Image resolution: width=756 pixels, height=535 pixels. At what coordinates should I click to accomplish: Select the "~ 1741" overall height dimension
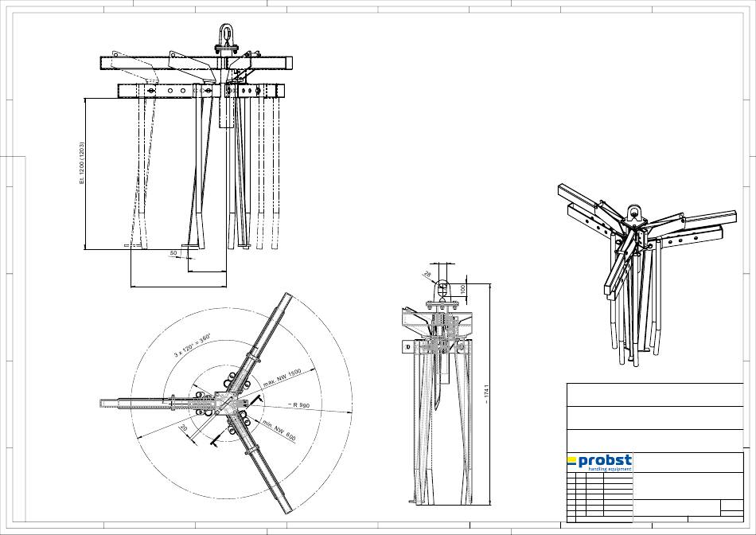tap(487, 393)
